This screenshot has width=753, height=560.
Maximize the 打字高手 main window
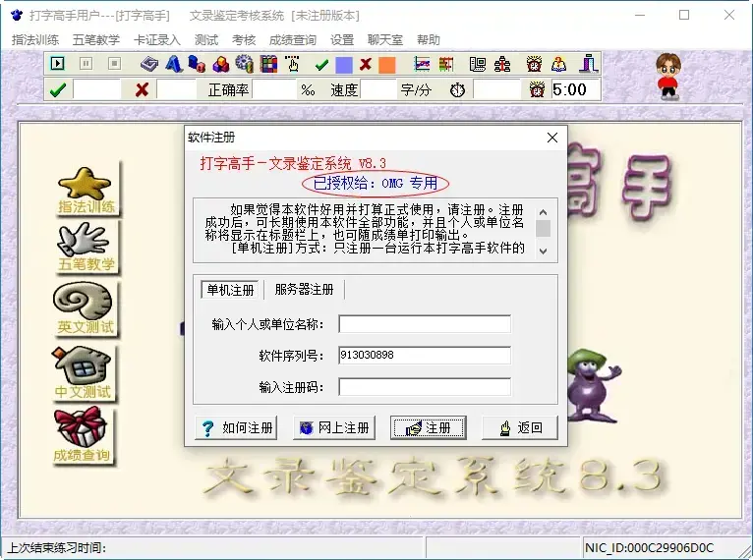click(684, 15)
